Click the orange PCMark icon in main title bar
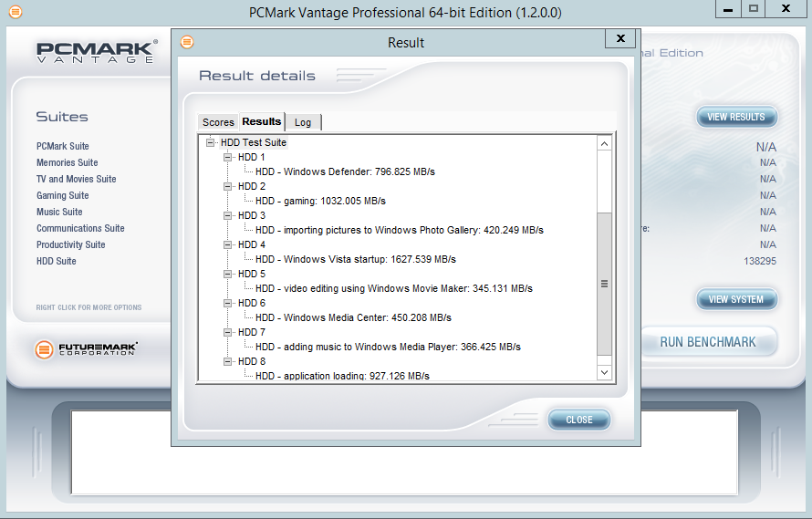 pos(16,11)
